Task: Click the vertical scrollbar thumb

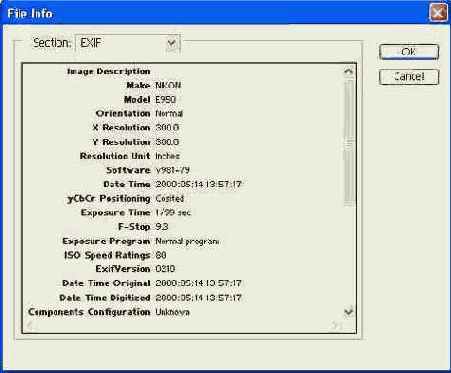Action: point(348,142)
